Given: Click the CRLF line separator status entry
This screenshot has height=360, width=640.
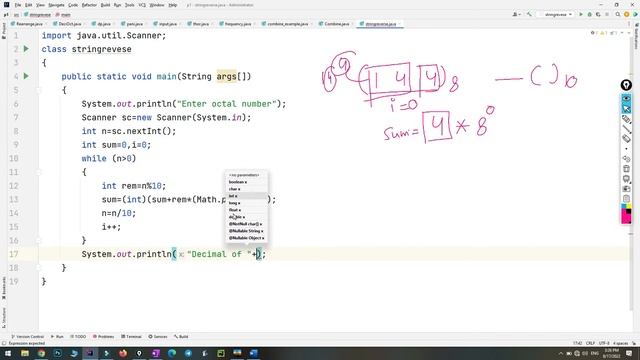Looking at the screenshot, I should (590, 343).
